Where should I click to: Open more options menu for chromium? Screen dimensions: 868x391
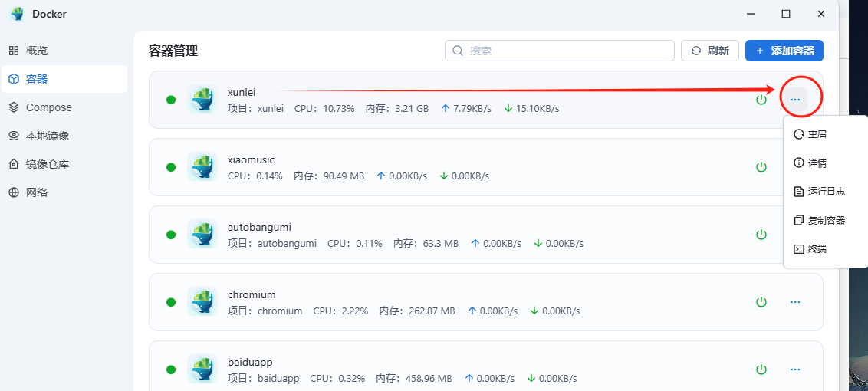795,302
